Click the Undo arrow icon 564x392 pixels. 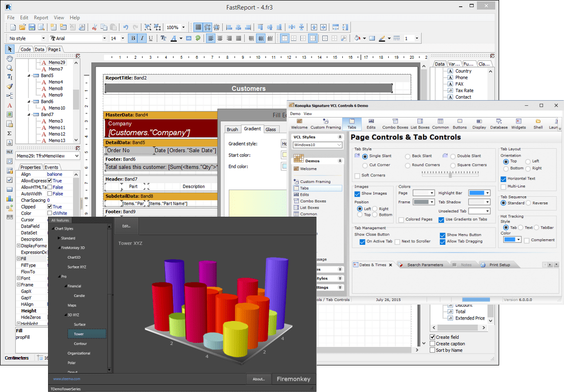tap(126, 27)
